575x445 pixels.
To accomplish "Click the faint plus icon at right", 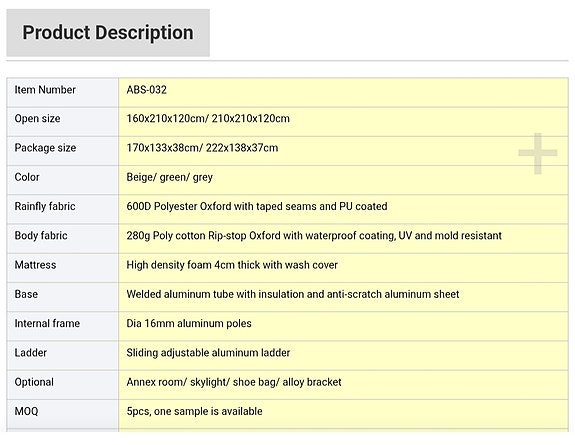I will [538, 153].
